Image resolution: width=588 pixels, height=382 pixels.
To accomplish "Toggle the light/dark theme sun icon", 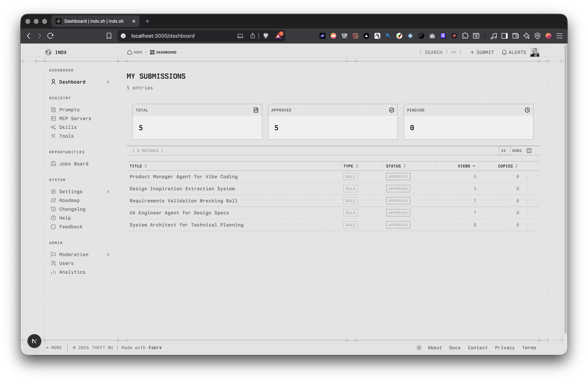I will click(x=419, y=347).
